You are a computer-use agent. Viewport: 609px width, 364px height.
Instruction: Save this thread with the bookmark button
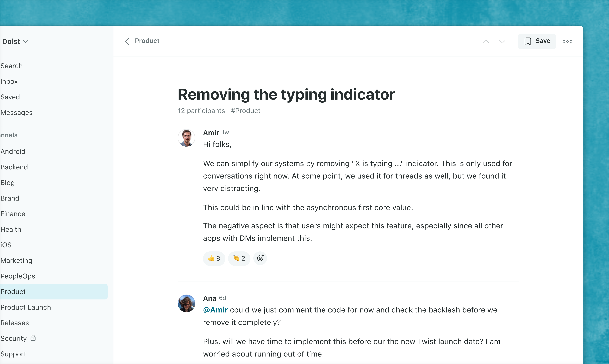tap(537, 41)
